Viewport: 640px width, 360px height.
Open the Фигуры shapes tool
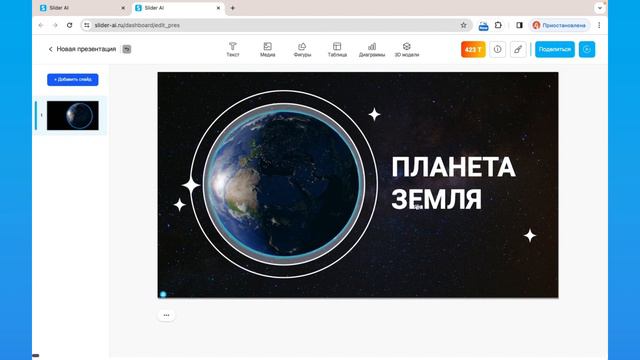coord(302,49)
